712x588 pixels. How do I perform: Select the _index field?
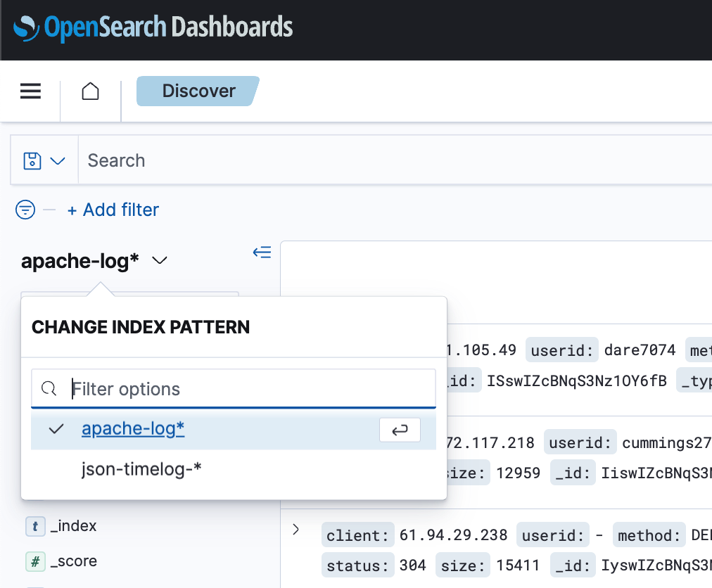pyautogui.click(x=74, y=526)
